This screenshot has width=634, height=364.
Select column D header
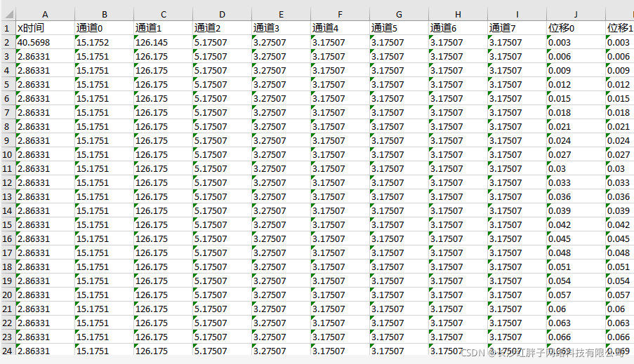click(222, 15)
